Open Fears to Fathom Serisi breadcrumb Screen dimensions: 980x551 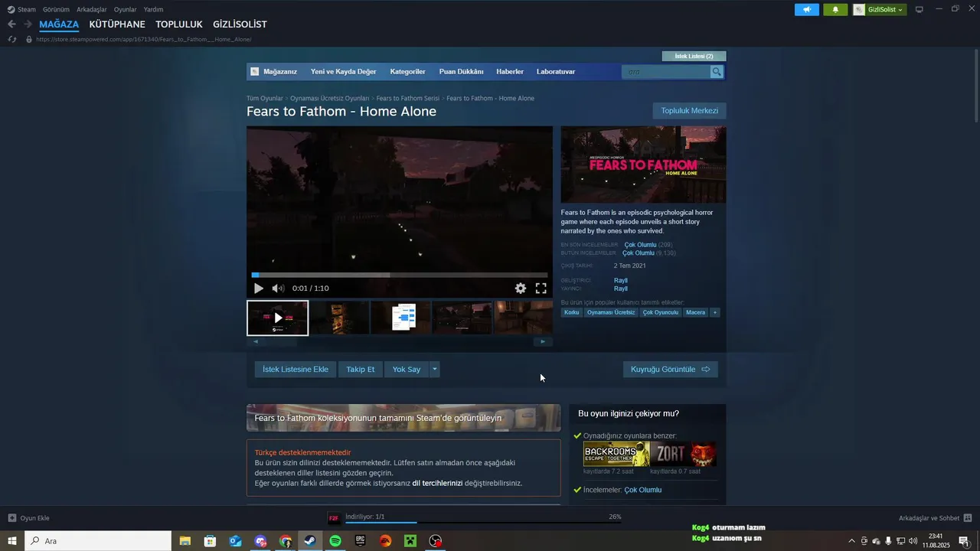[x=408, y=99]
